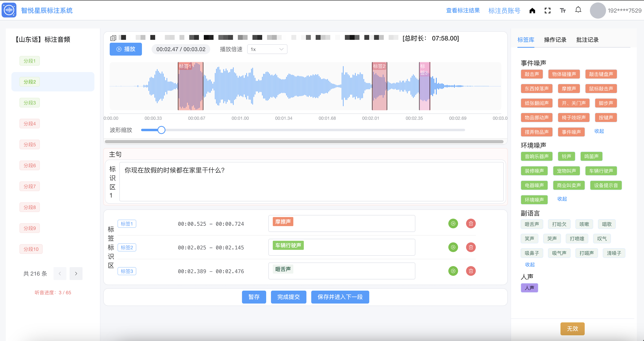Choose the 敲击键盘声 tag
The width and height of the screenshot is (644, 341).
click(601, 74)
